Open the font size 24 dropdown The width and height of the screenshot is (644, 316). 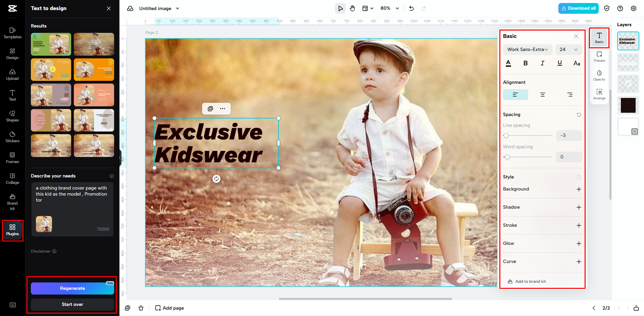[568, 49]
